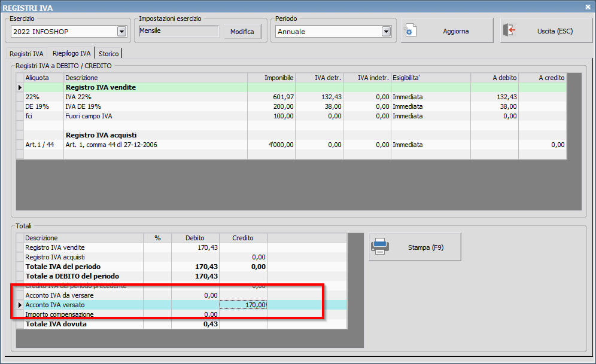Click the DE 19% aliquota cell
Screen dimensions: 596x364
tap(44, 106)
